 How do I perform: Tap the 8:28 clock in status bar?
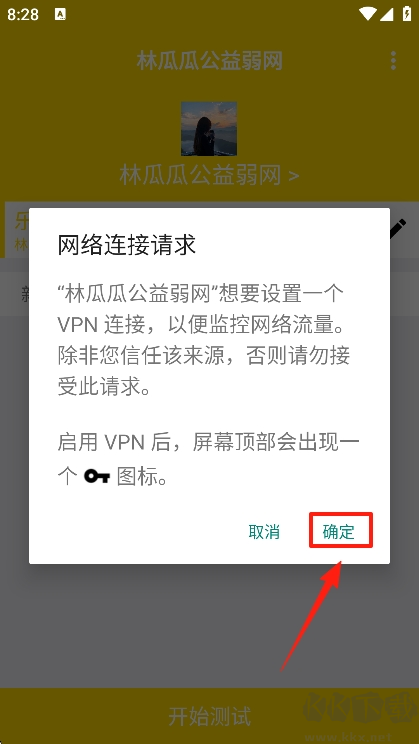click(x=23, y=15)
